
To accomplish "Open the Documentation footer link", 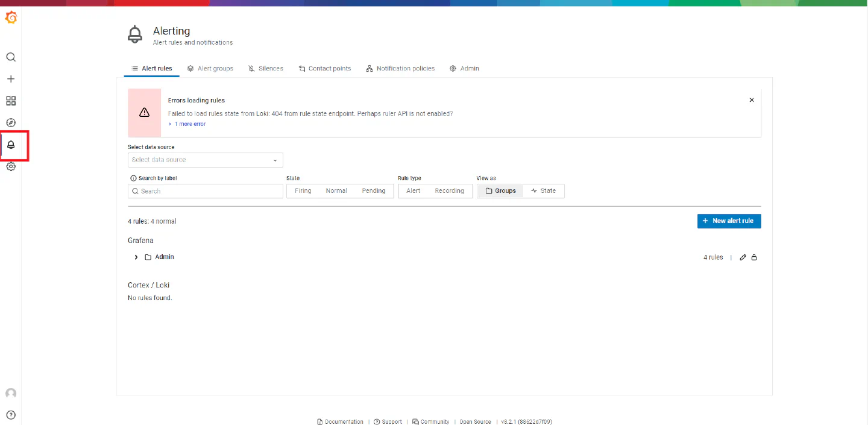I will 340,422.
